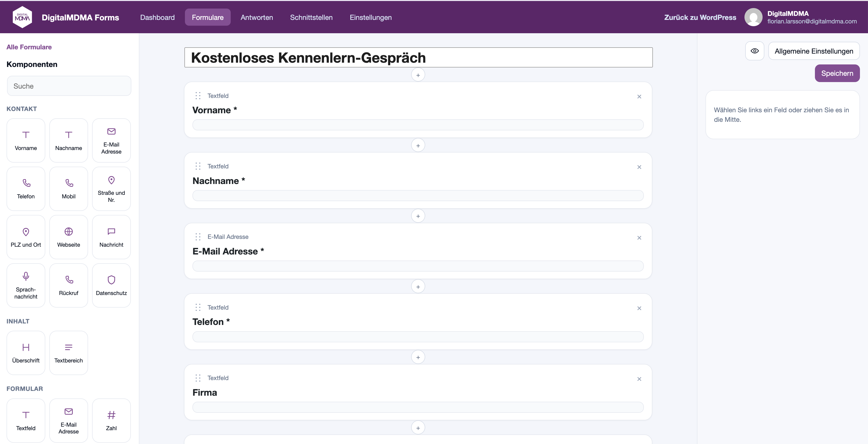Screen dimensions: 868x444
Task: Open the Schnittstellen tab
Action: pos(311,17)
